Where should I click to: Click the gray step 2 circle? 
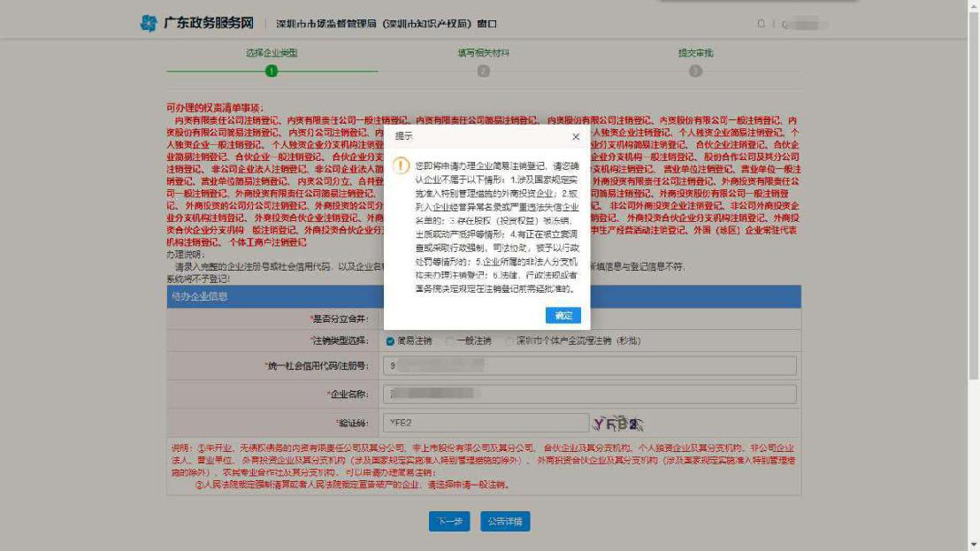[x=483, y=71]
